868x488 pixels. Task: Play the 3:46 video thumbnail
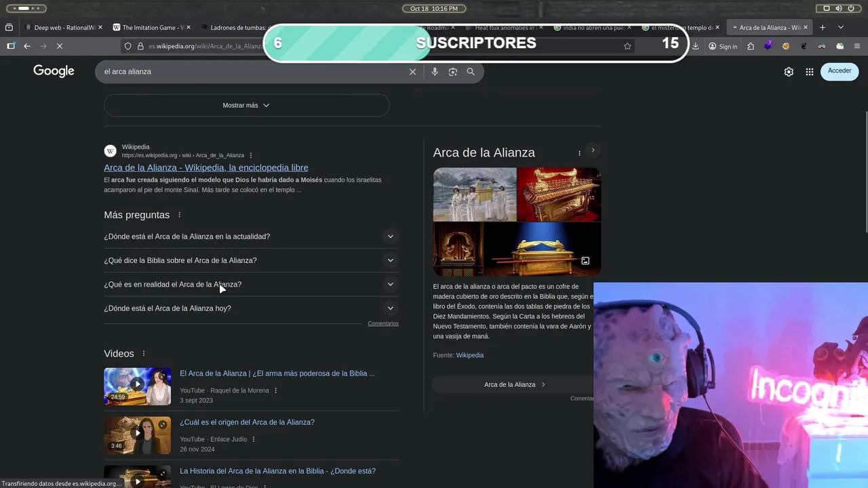137,435
